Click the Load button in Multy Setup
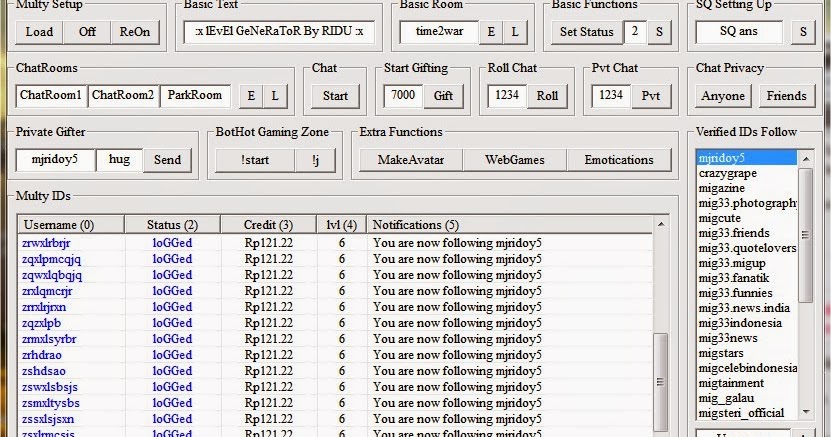This screenshot has height=437, width=831. [x=39, y=32]
